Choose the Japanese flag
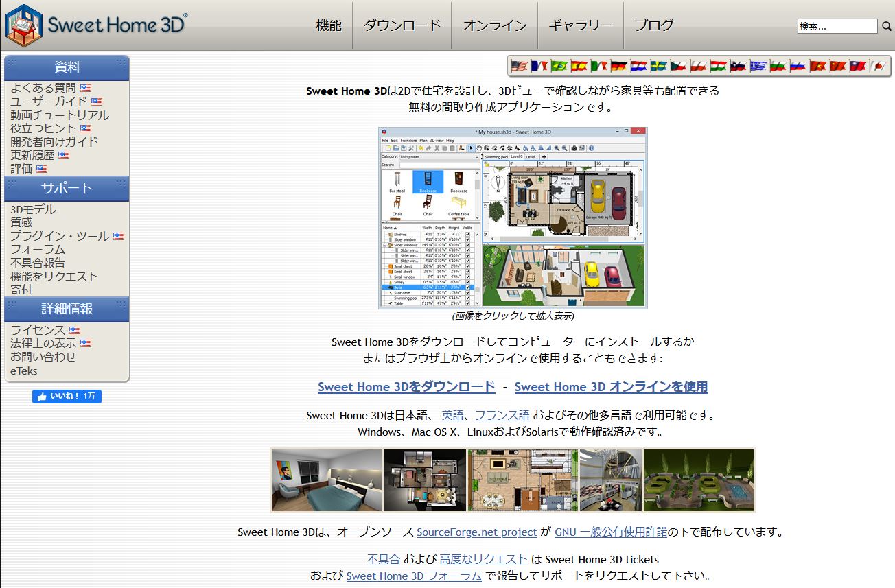895x588 pixels. pos(877,67)
